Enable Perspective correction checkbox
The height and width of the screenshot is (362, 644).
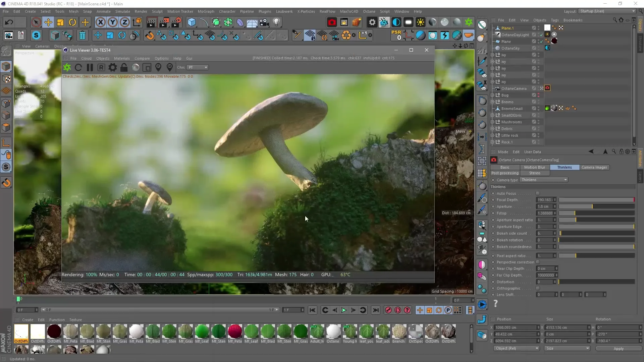[538, 262]
